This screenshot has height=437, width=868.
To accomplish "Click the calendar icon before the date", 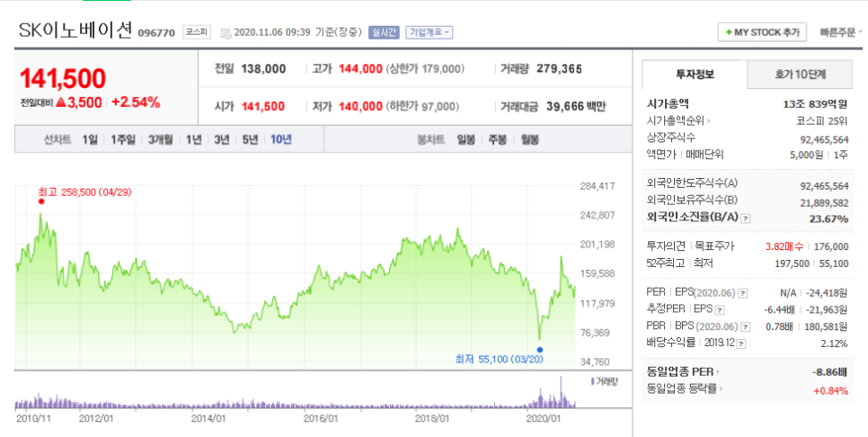I will point(226,33).
